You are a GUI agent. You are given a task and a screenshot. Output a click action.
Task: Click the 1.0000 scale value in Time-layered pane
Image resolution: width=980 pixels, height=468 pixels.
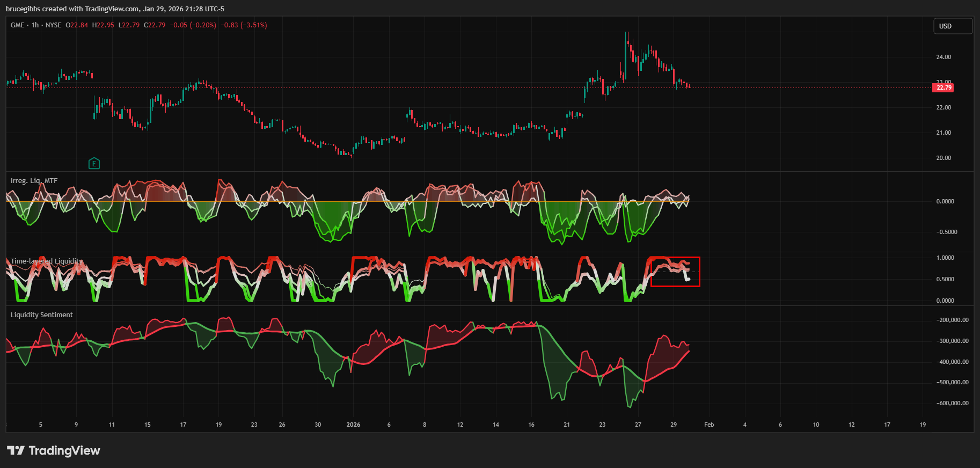[x=945, y=258]
